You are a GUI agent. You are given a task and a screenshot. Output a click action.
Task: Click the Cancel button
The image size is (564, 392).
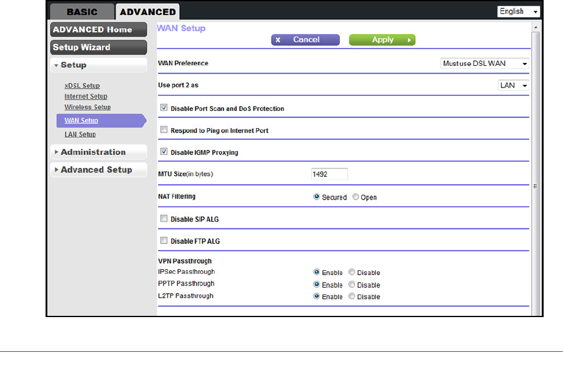pyautogui.click(x=305, y=40)
